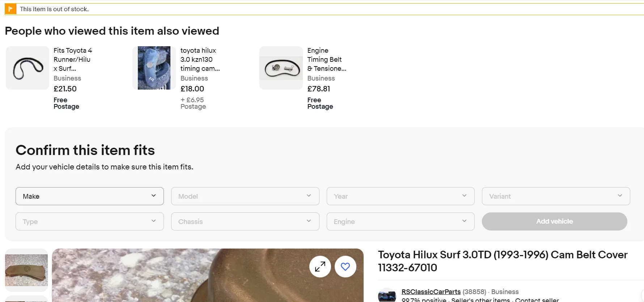Click the orange out-of-stock flag icon
This screenshot has width=644, height=302.
coord(10,9)
